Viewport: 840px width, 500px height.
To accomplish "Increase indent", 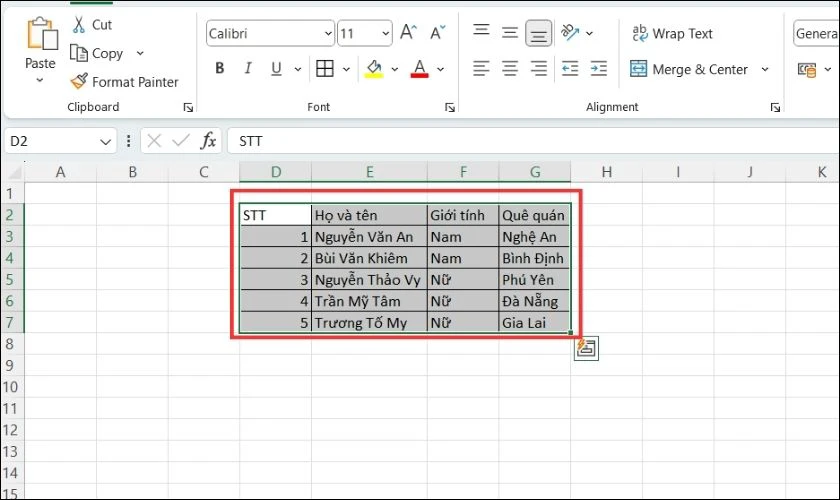I will coord(598,69).
